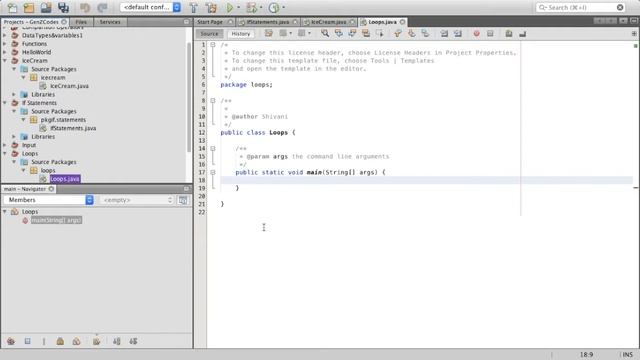Collapse the Loops node in Navigator
This screenshot has height=360, width=640.
pos(5,211)
